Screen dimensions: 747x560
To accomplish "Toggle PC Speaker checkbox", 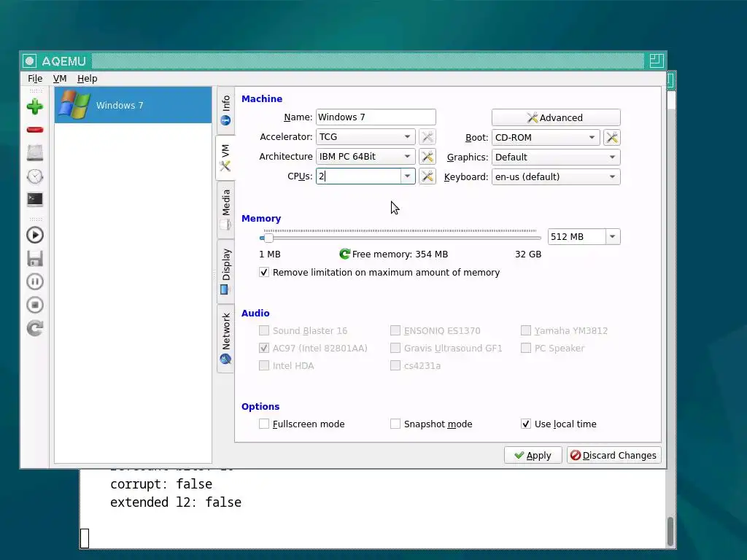I will [x=526, y=348].
